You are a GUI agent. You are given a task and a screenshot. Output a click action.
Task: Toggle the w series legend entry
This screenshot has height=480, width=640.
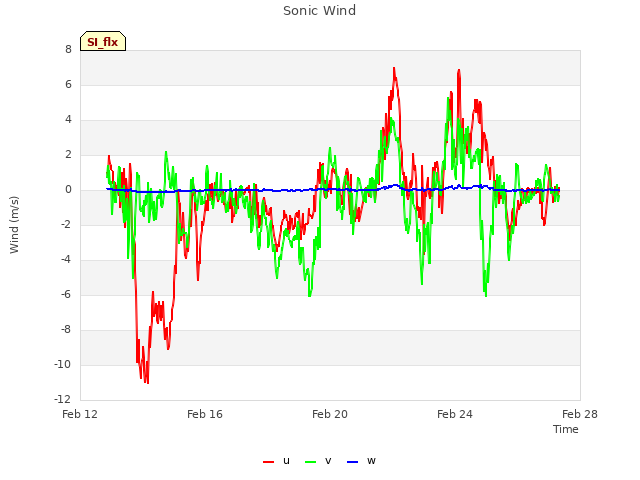(361, 461)
